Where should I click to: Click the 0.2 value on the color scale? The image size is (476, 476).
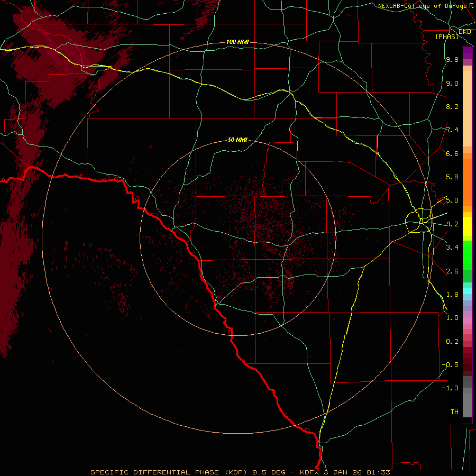pos(452,342)
